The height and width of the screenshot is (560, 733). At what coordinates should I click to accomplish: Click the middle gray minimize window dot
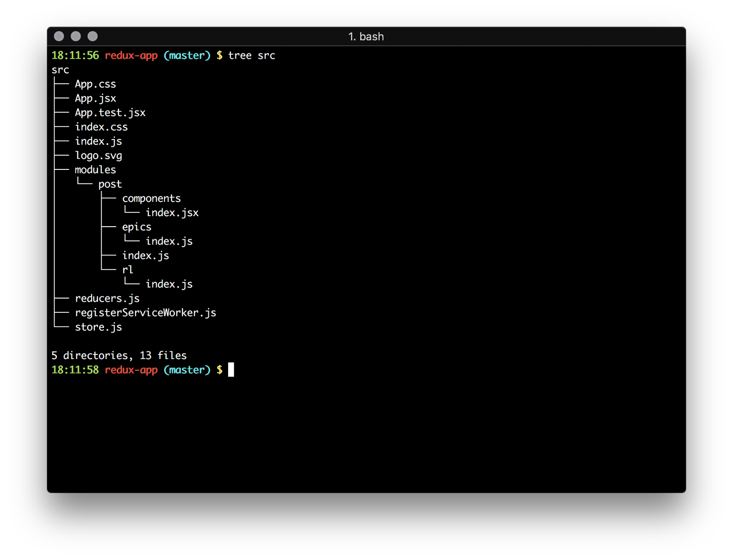tap(76, 36)
